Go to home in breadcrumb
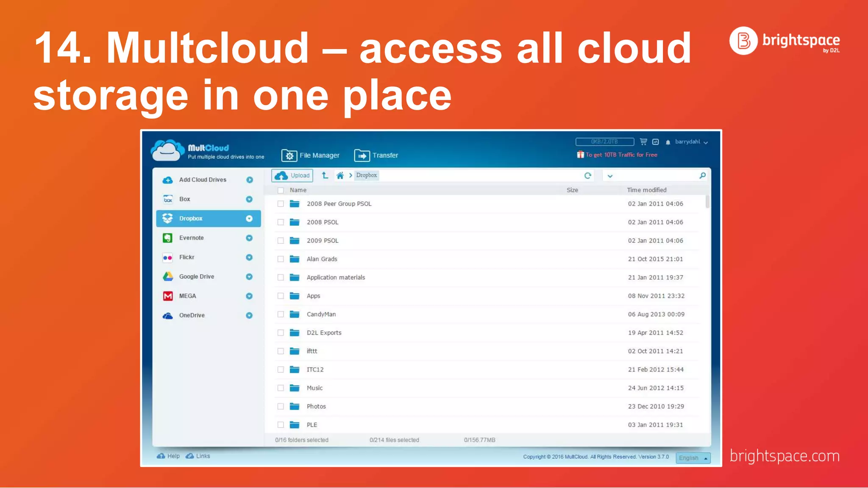Screen dimensions: 868x488 point(340,175)
